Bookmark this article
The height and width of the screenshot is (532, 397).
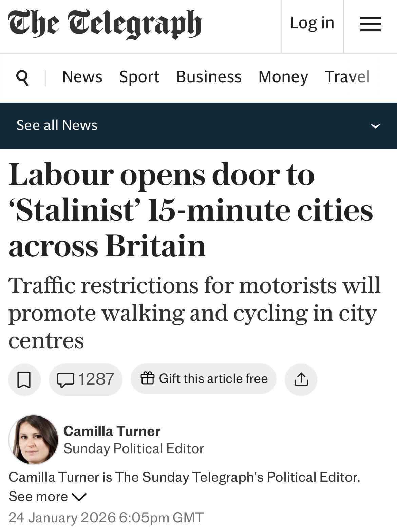pyautogui.click(x=24, y=379)
